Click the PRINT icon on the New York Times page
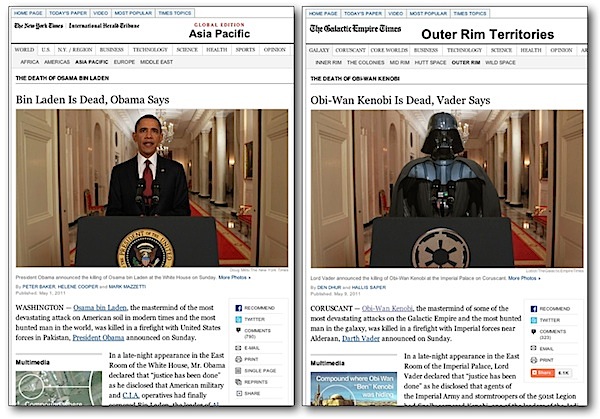This screenshot has width=600, height=419. pyautogui.click(x=239, y=359)
